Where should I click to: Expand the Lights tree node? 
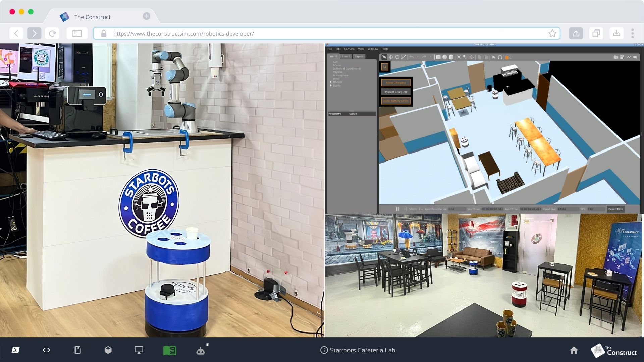click(331, 85)
